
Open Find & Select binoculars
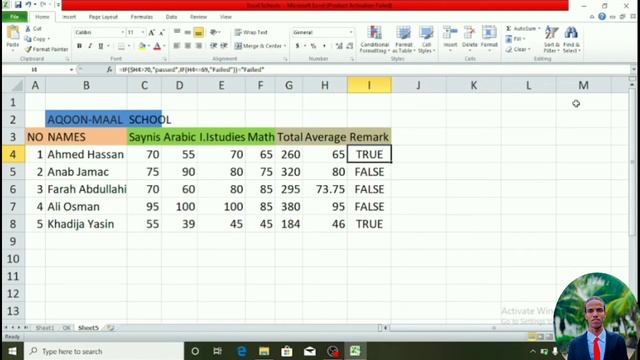[571, 39]
